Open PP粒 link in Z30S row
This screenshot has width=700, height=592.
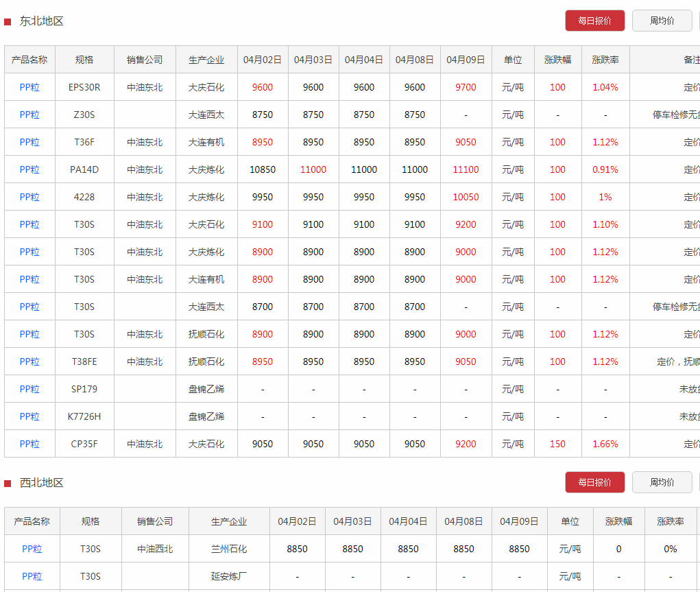[x=29, y=115]
